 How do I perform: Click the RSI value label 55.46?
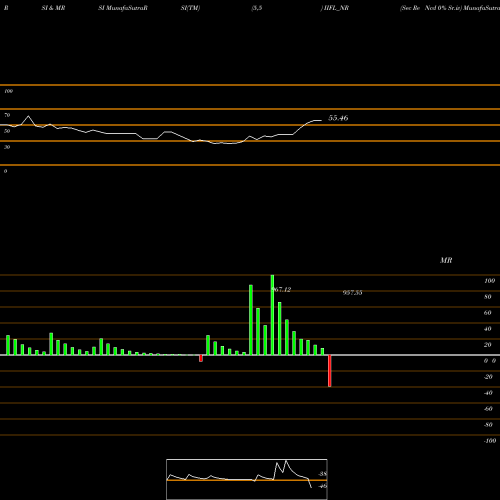[338, 118]
